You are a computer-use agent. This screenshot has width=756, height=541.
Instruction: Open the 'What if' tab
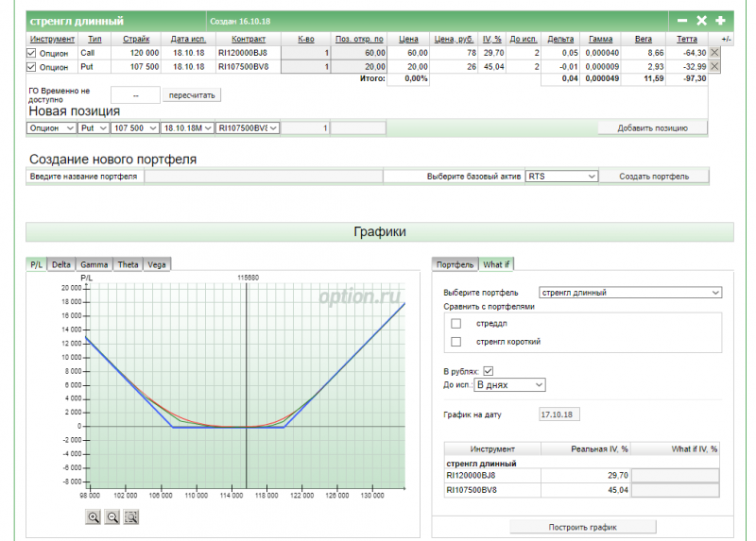coord(497,264)
